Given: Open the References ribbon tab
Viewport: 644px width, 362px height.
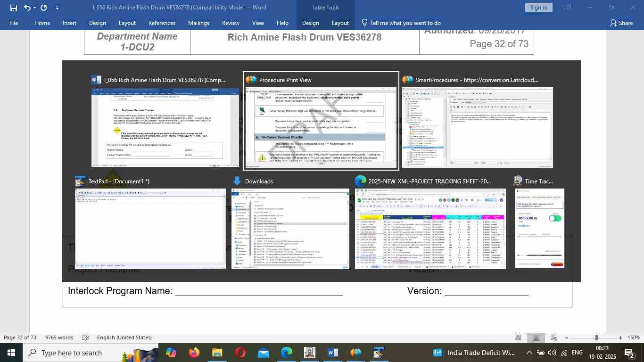Looking at the screenshot, I should 162,23.
